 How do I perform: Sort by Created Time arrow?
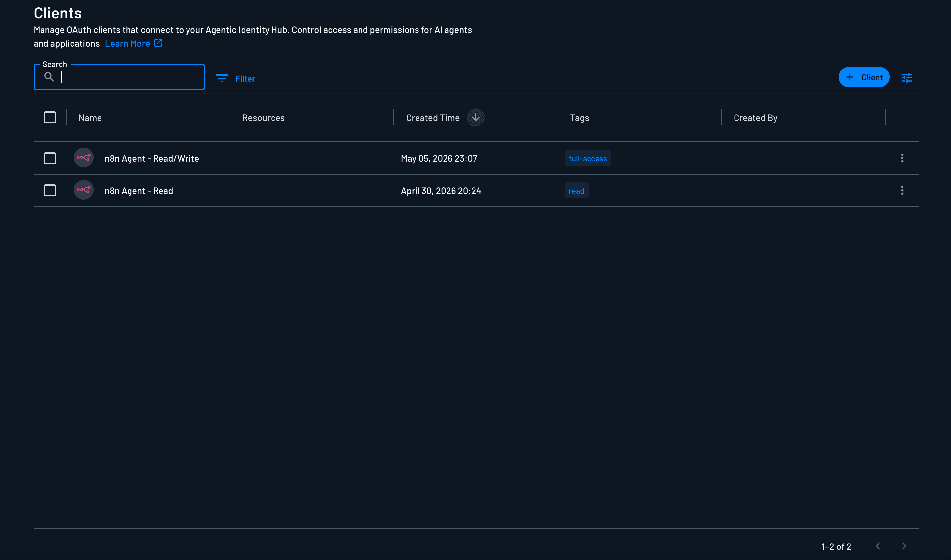475,117
